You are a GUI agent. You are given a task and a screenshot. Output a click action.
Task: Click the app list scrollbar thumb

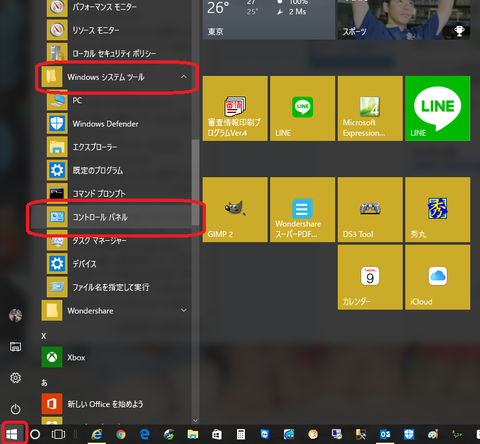click(x=195, y=182)
